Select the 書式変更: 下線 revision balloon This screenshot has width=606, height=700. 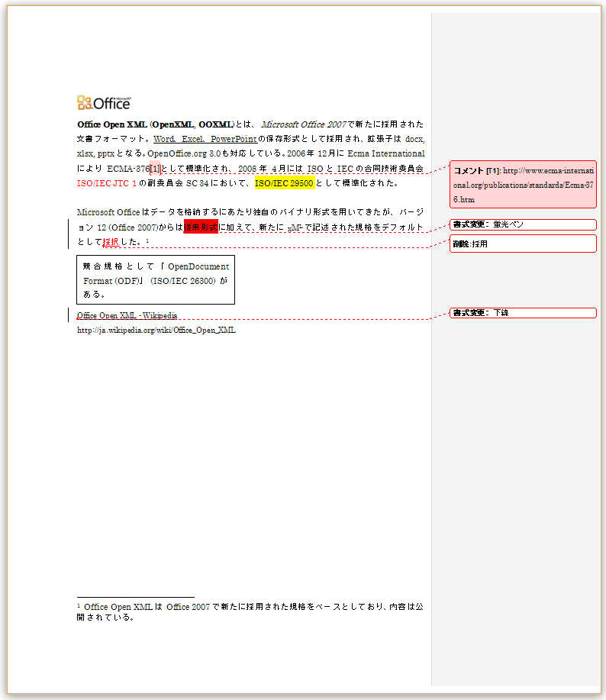coord(523,313)
